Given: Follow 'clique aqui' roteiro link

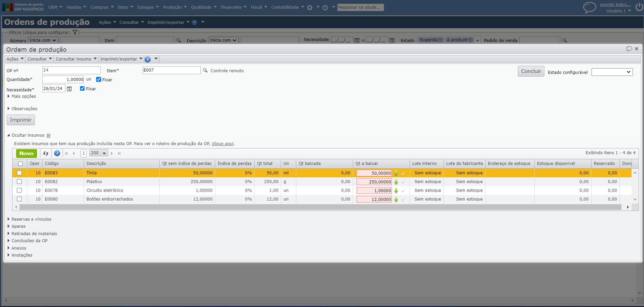Looking at the screenshot, I should tap(222, 143).
